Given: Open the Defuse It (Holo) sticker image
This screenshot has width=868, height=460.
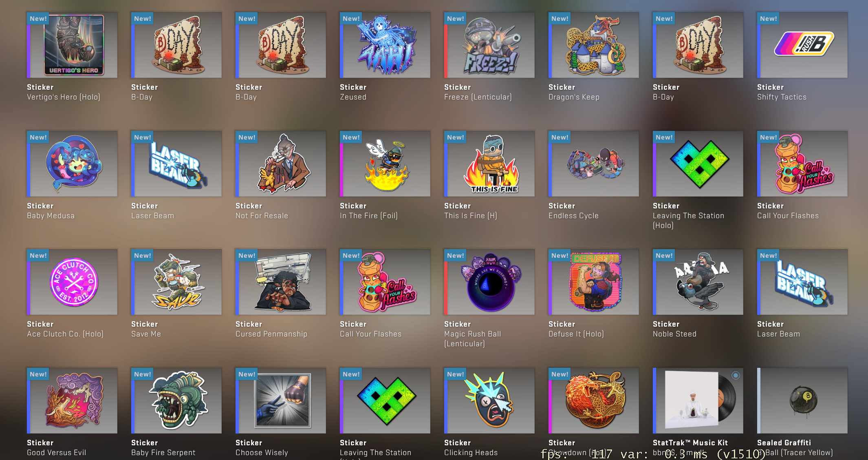Looking at the screenshot, I should tap(594, 282).
